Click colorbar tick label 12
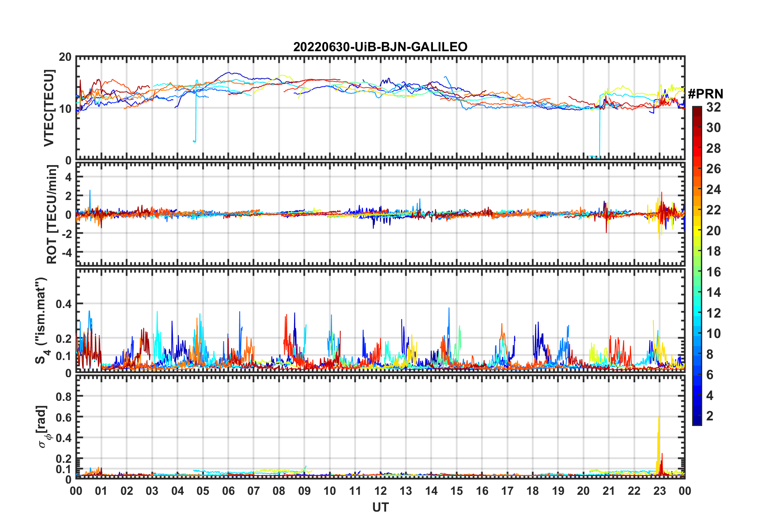Viewport: 761px width, 532px height. click(x=713, y=313)
